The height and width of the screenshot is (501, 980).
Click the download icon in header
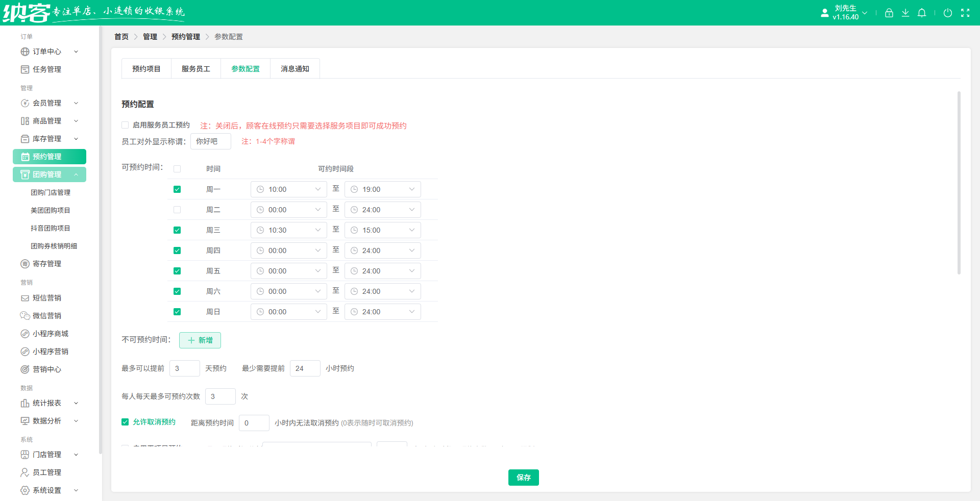[x=905, y=13]
